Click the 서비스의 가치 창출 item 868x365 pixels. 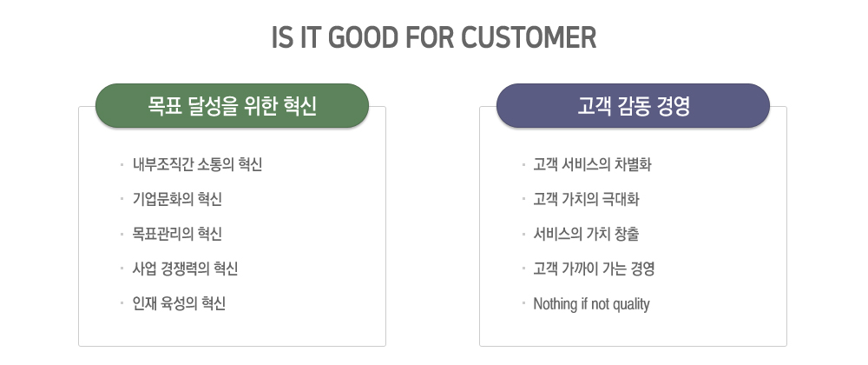click(586, 235)
